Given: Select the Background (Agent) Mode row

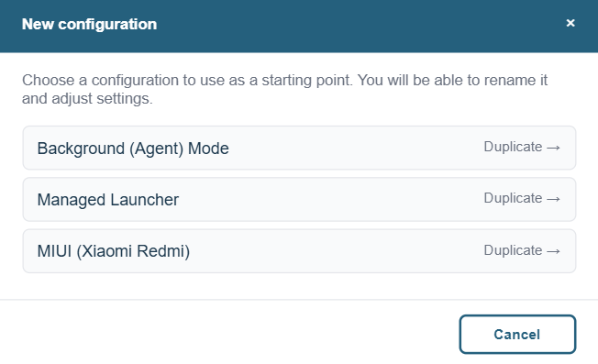Looking at the screenshot, I should point(299,148).
